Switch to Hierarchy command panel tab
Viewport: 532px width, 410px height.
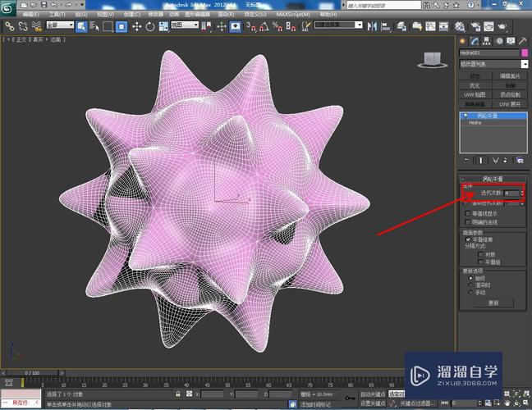pos(487,41)
